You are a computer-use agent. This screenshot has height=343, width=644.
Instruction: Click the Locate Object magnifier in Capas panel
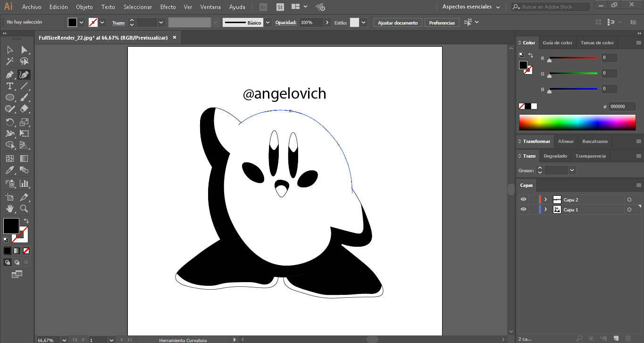[x=579, y=338]
